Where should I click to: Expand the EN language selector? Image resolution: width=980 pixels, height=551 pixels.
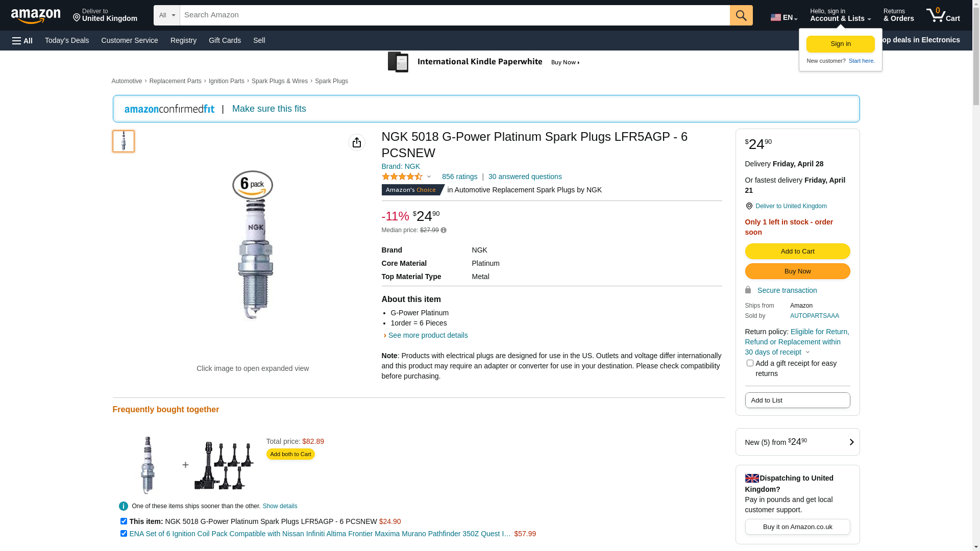coord(783,17)
